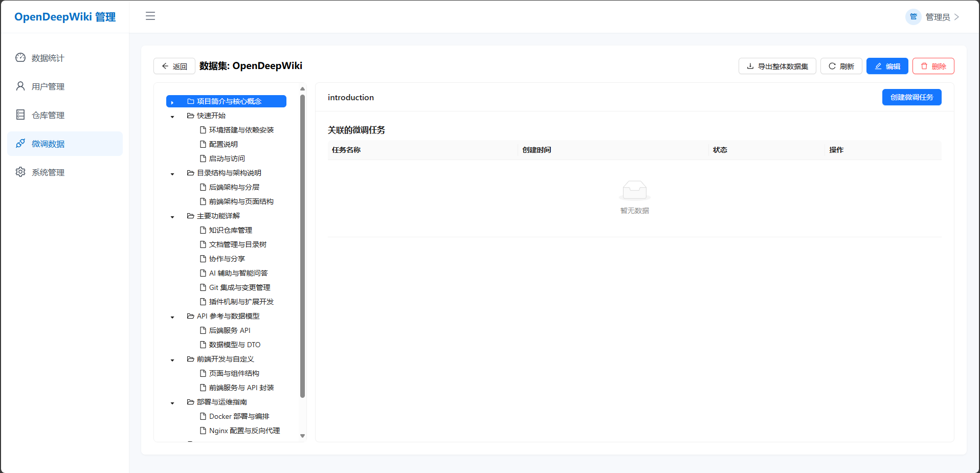This screenshot has width=980, height=473.
Task: Click the file icon of 数据模型与 DTO
Action: [x=203, y=345]
